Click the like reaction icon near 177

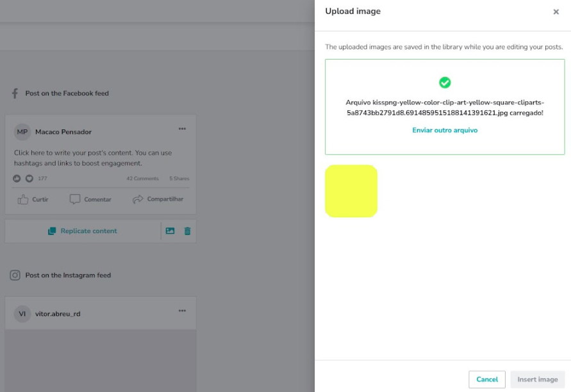click(x=17, y=178)
